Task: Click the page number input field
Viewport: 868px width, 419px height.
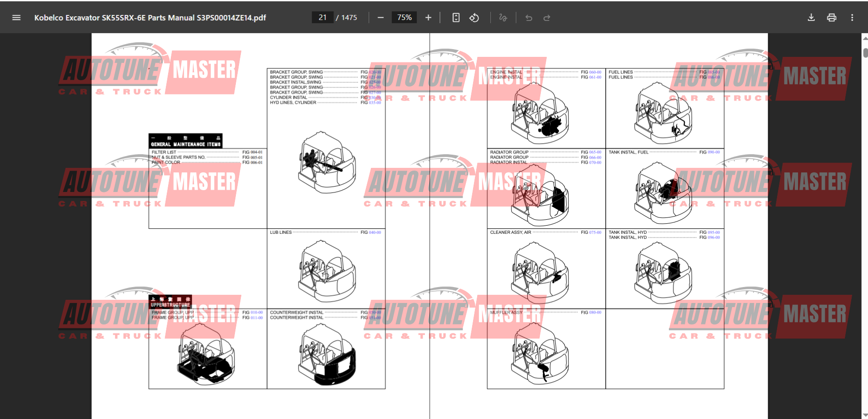Action: click(x=323, y=18)
